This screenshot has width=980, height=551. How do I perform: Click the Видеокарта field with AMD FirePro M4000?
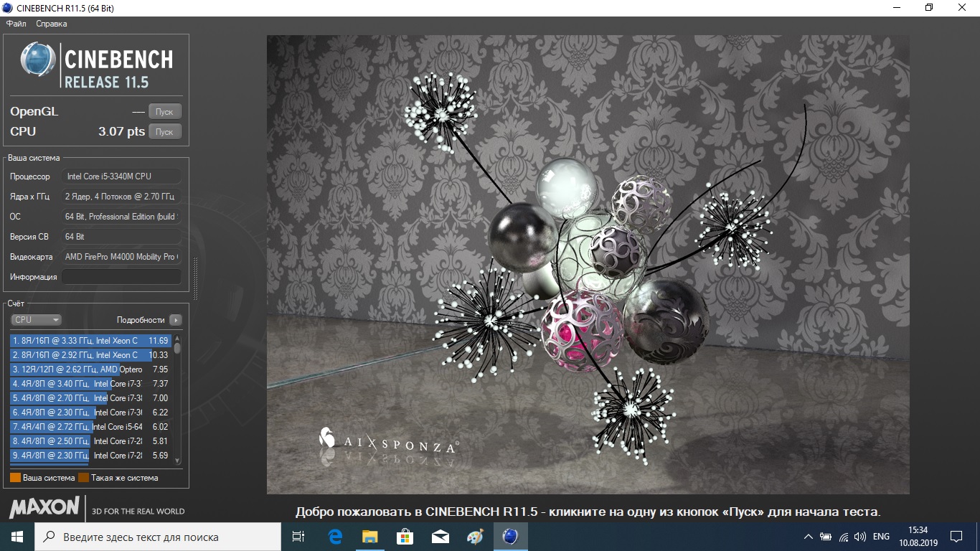[x=121, y=257]
